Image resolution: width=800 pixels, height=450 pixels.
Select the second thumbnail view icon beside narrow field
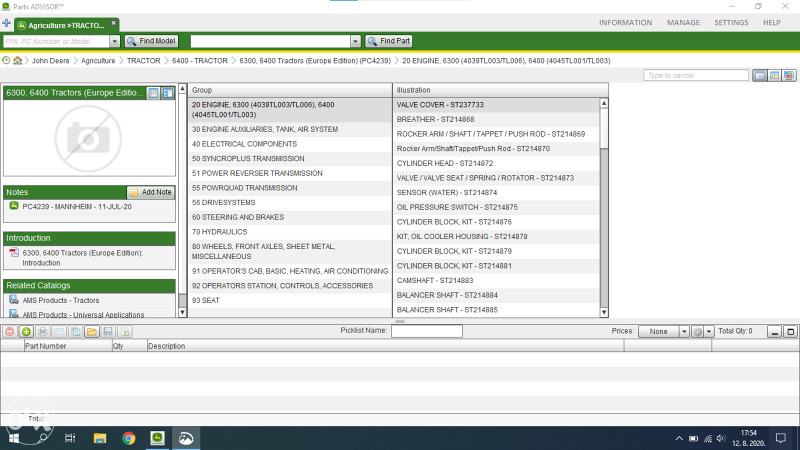pos(774,76)
